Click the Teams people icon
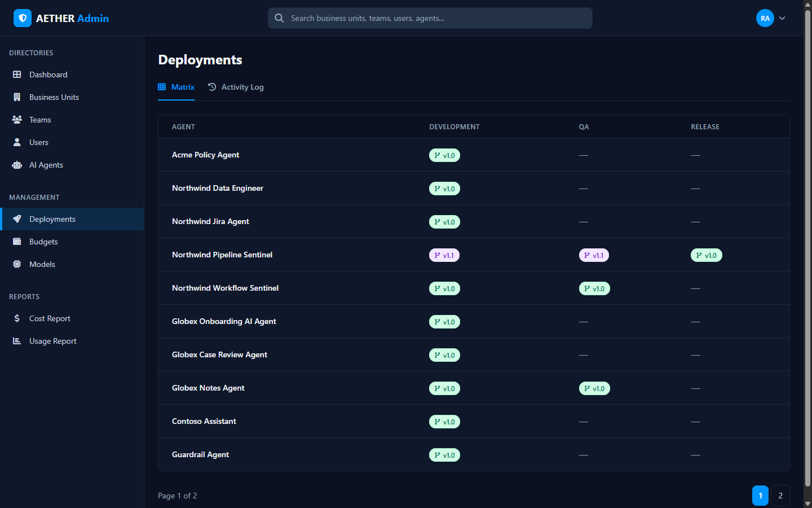Viewport: 812px width, 508px height. [17, 120]
